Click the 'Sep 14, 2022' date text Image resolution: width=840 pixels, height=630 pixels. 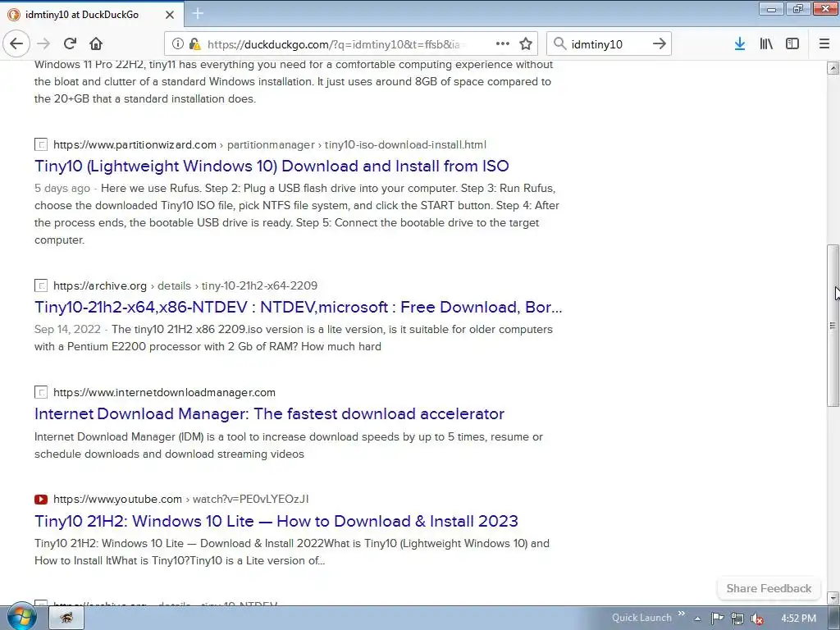pyautogui.click(x=67, y=330)
